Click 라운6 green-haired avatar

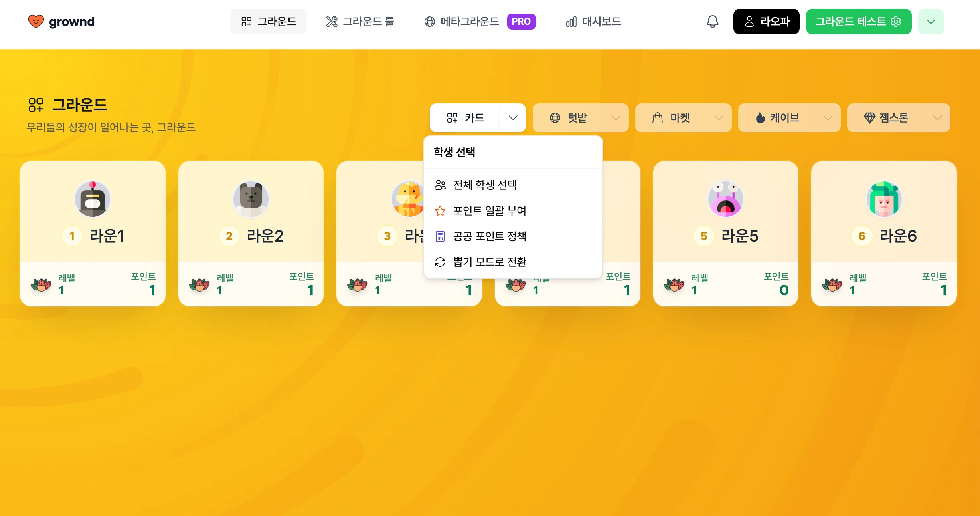click(x=884, y=199)
